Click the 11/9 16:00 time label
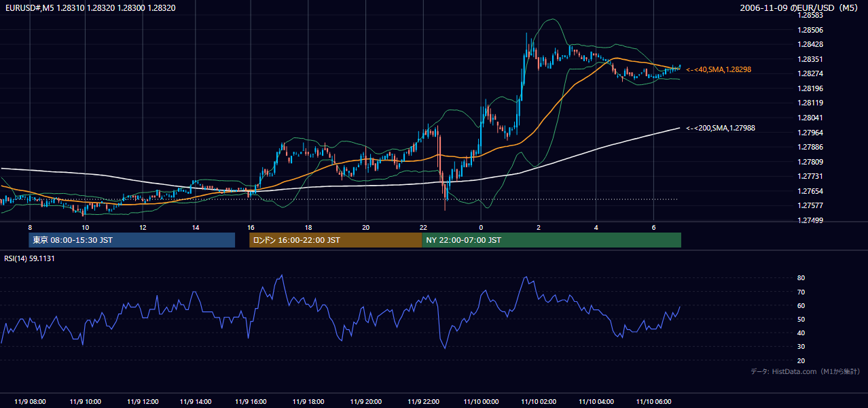868x408 pixels. point(251,401)
